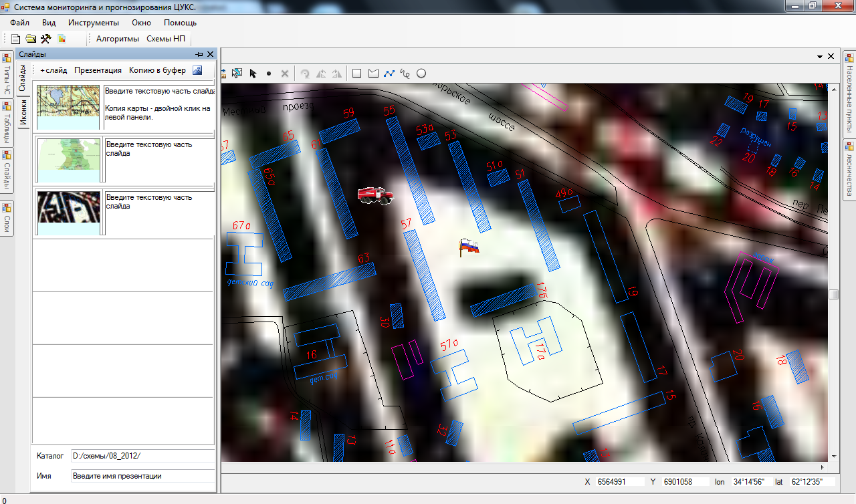Image resolution: width=856 pixels, height=504 pixels.
Task: Click the third slide text field
Action: 160,213
